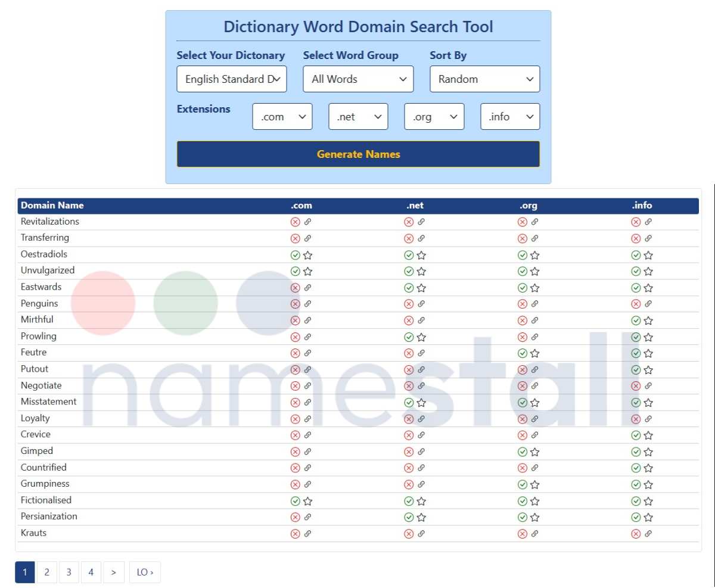Switch to results page 3
The height and width of the screenshot is (588, 715).
point(69,572)
